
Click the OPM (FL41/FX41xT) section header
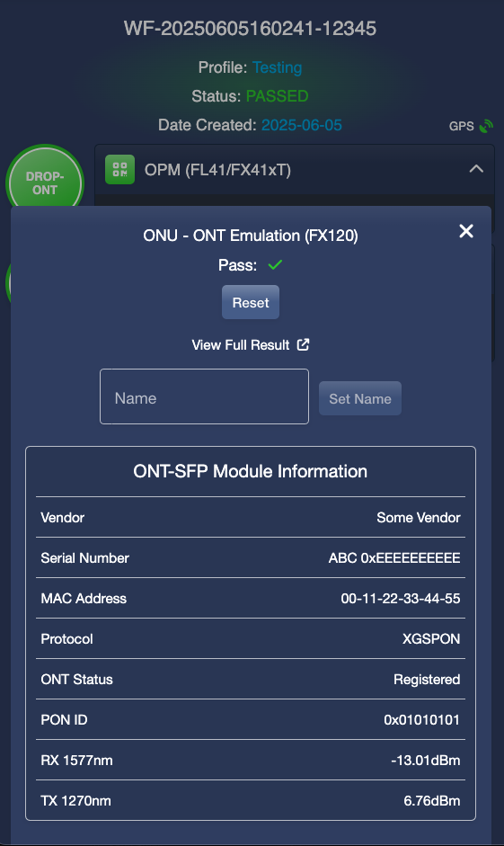pyautogui.click(x=295, y=169)
